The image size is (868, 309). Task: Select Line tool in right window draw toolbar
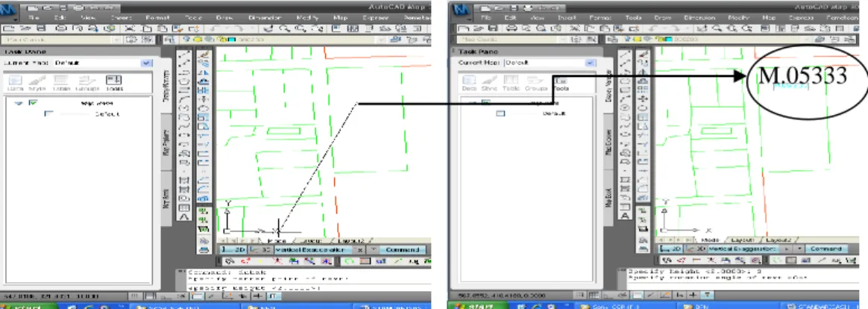pyautogui.click(x=626, y=54)
